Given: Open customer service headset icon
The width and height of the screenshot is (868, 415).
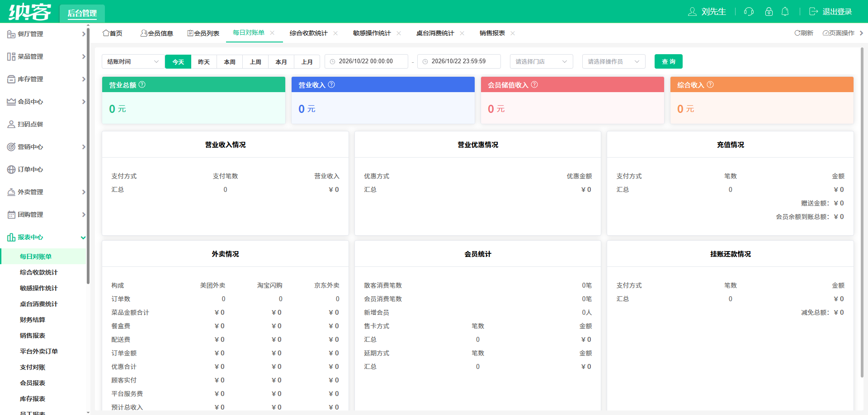Looking at the screenshot, I should 749,12.
